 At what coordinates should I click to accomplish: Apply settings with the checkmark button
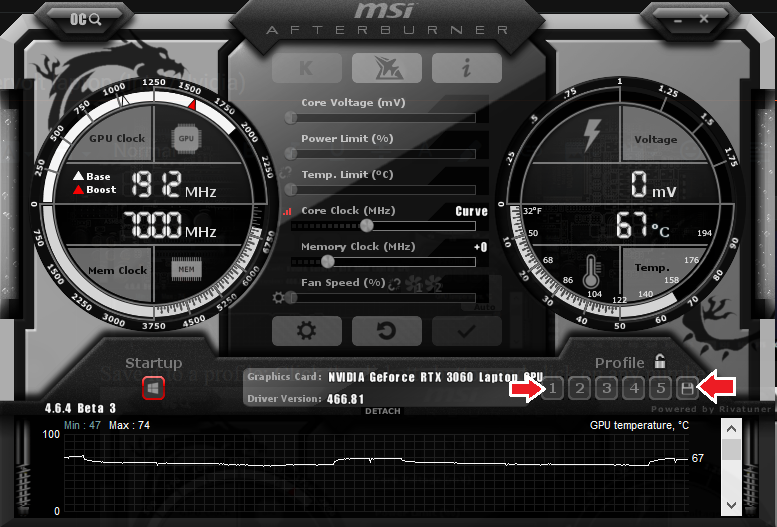[467, 331]
